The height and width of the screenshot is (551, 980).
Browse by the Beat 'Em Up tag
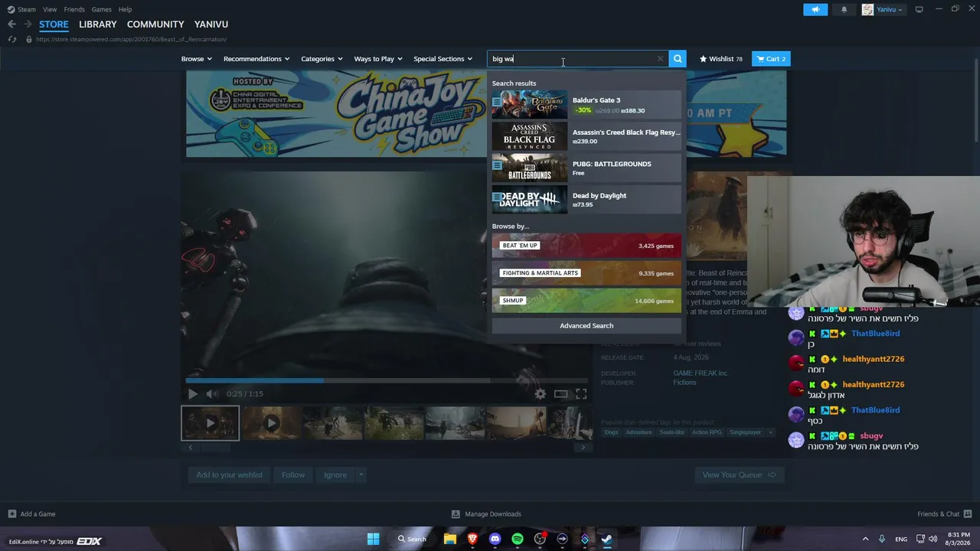point(586,246)
